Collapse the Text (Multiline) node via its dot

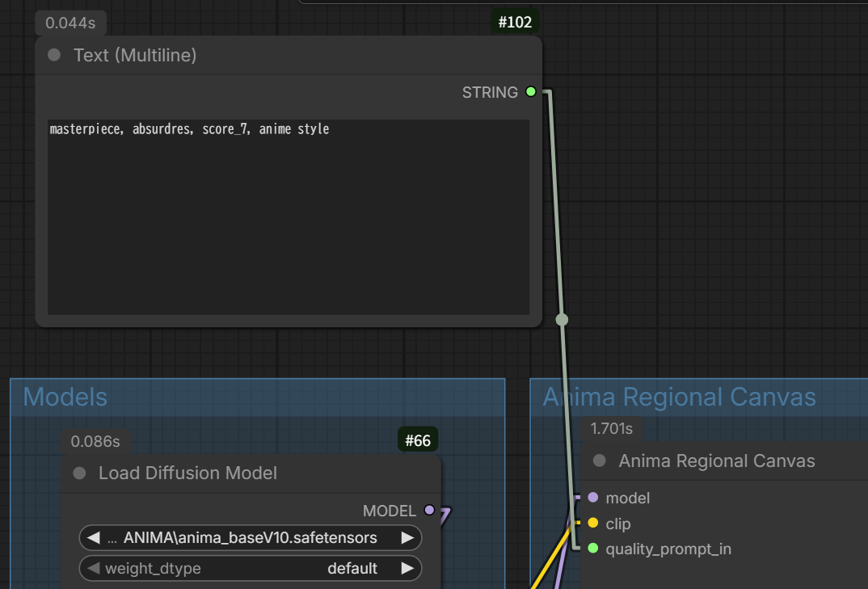[54, 55]
